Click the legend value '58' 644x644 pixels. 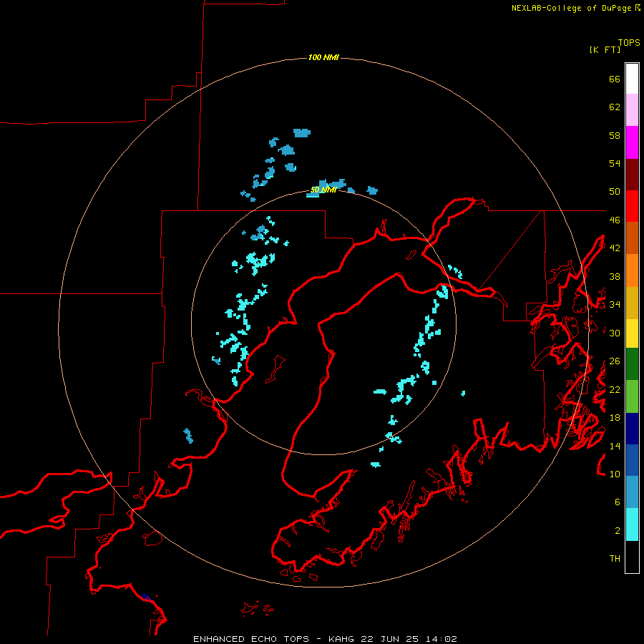pos(615,135)
